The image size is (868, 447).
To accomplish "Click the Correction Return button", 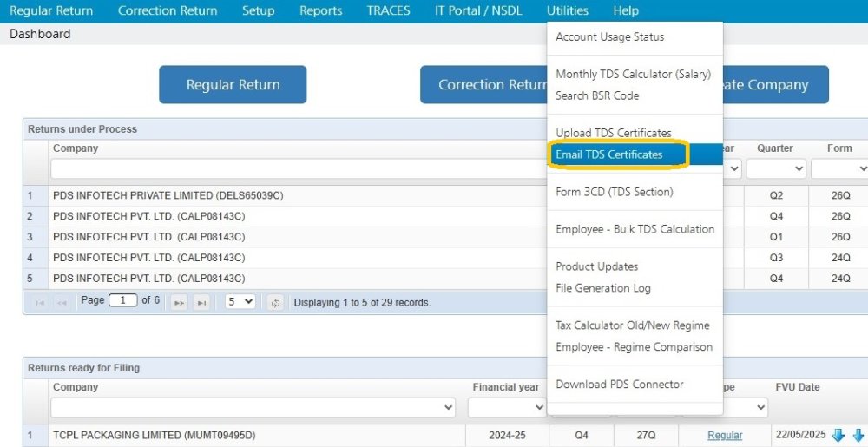I will click(x=483, y=85).
